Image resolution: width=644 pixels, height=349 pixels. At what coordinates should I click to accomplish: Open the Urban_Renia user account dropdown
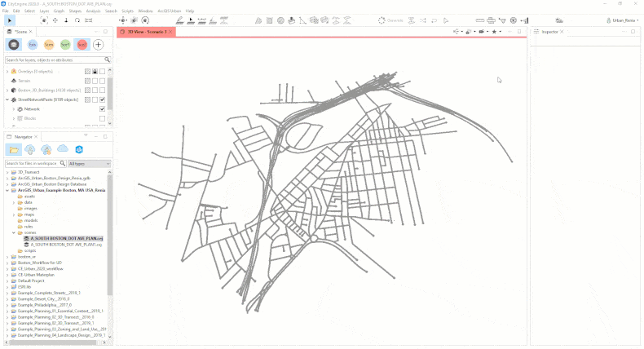coord(623,20)
